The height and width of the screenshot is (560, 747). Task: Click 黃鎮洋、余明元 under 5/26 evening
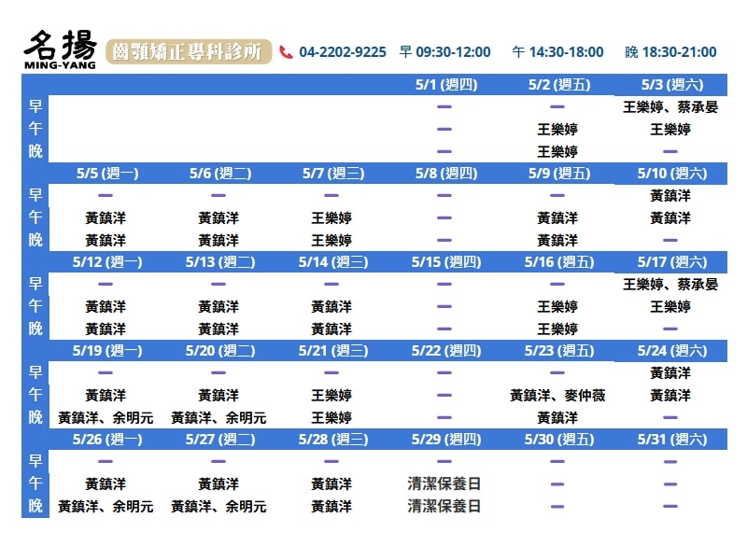[106, 506]
